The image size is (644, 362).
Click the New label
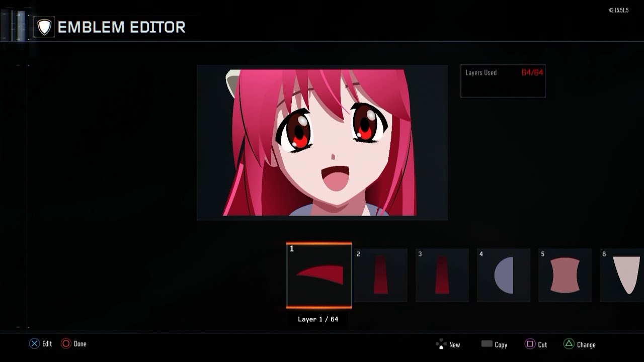[x=454, y=345]
